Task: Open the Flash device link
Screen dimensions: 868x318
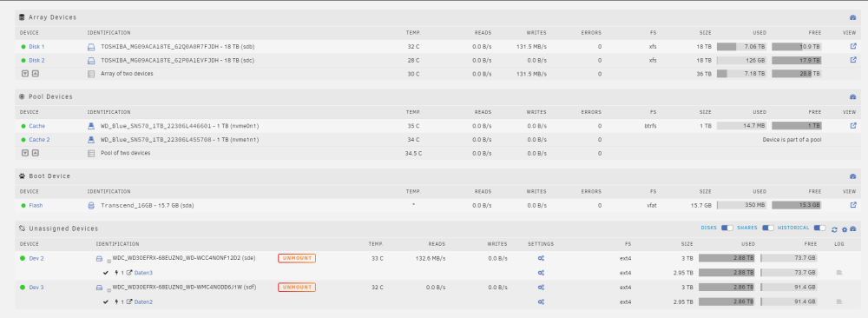Action: click(x=36, y=206)
